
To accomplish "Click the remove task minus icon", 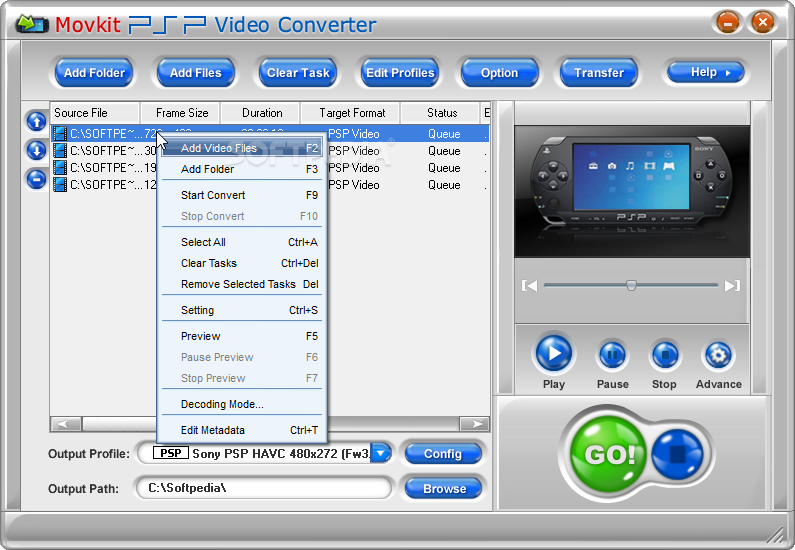I will (37, 179).
